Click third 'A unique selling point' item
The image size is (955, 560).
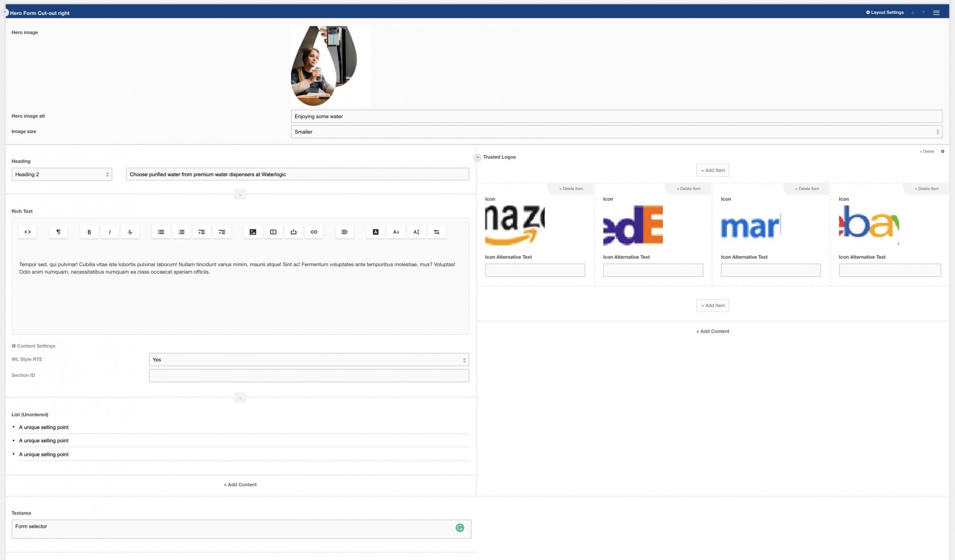pos(44,455)
